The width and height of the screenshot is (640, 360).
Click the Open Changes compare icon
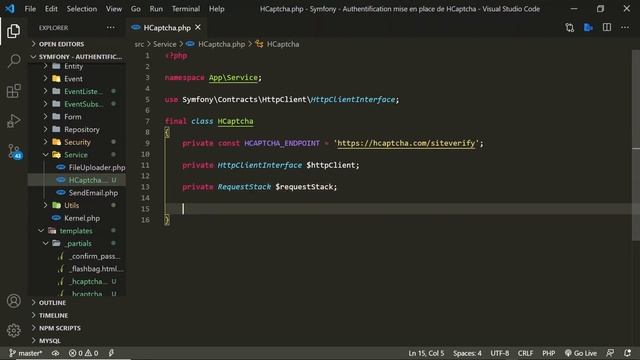click(570, 28)
